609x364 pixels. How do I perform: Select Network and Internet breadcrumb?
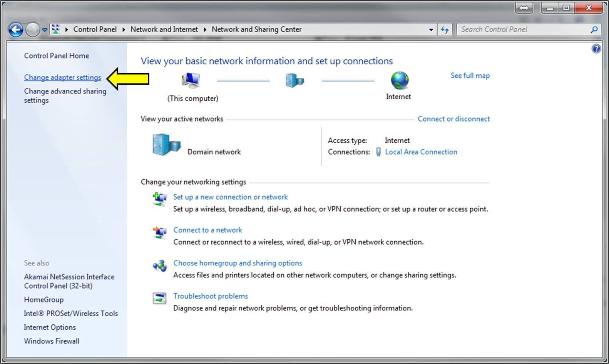pyautogui.click(x=164, y=29)
